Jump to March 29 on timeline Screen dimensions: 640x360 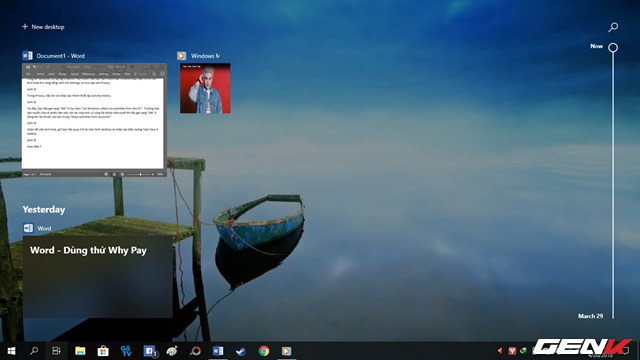coord(590,316)
